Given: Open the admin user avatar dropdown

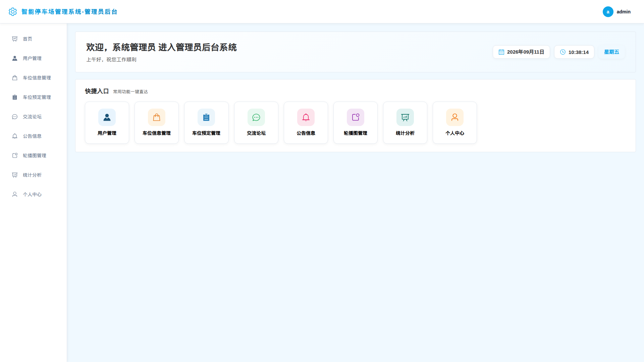Looking at the screenshot, I should click(x=616, y=12).
